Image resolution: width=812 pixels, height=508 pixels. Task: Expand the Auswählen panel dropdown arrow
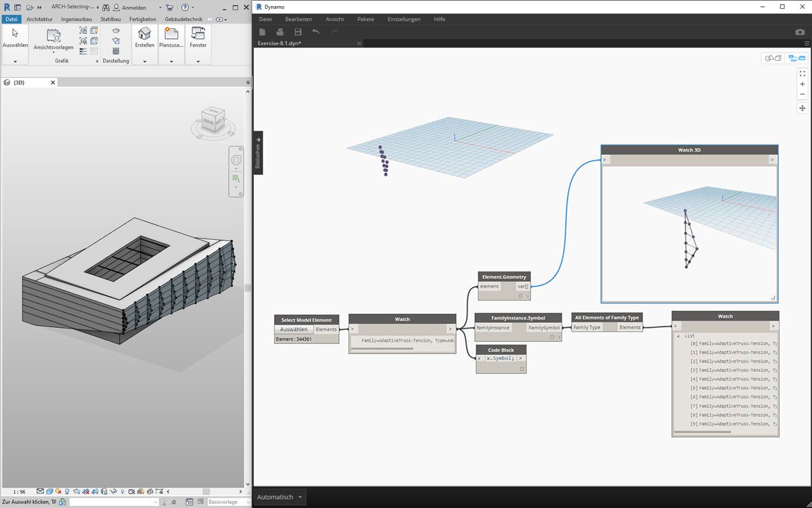pos(15,62)
